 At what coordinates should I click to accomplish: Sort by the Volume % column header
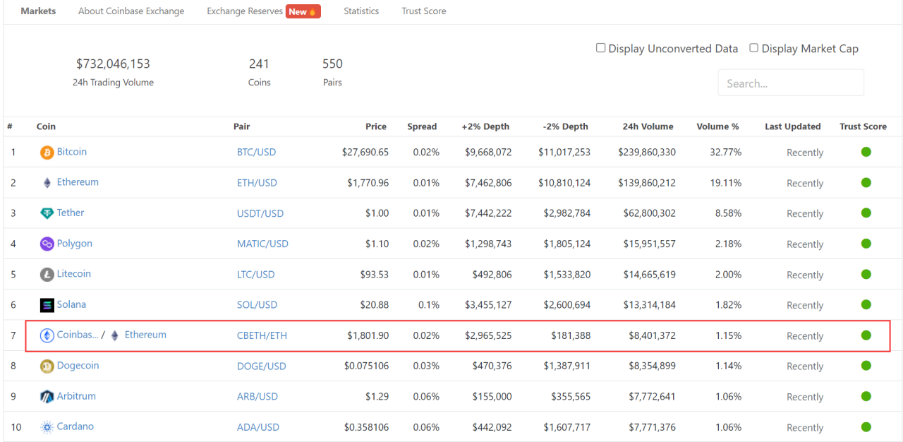[x=718, y=127]
